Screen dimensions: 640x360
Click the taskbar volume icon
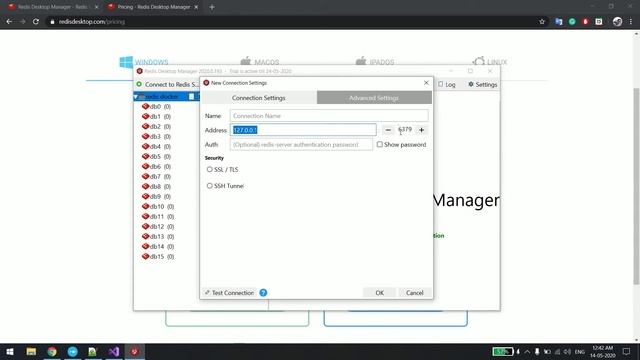567,351
